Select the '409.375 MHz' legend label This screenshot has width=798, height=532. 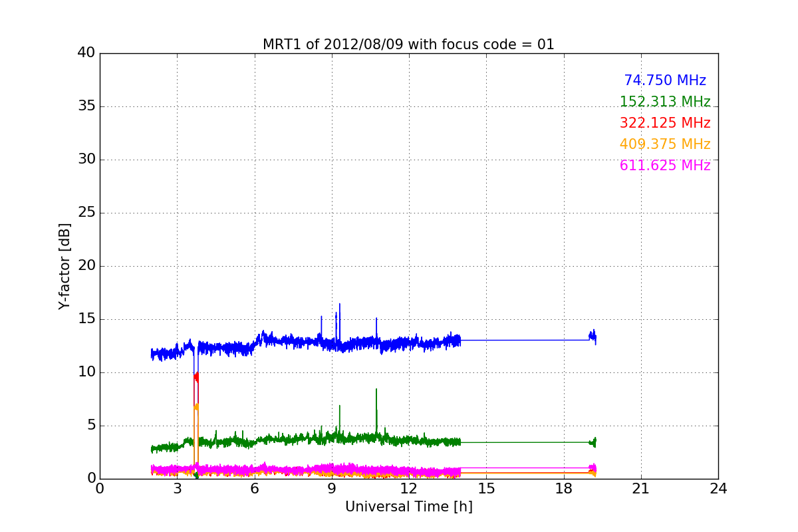pyautogui.click(x=665, y=144)
